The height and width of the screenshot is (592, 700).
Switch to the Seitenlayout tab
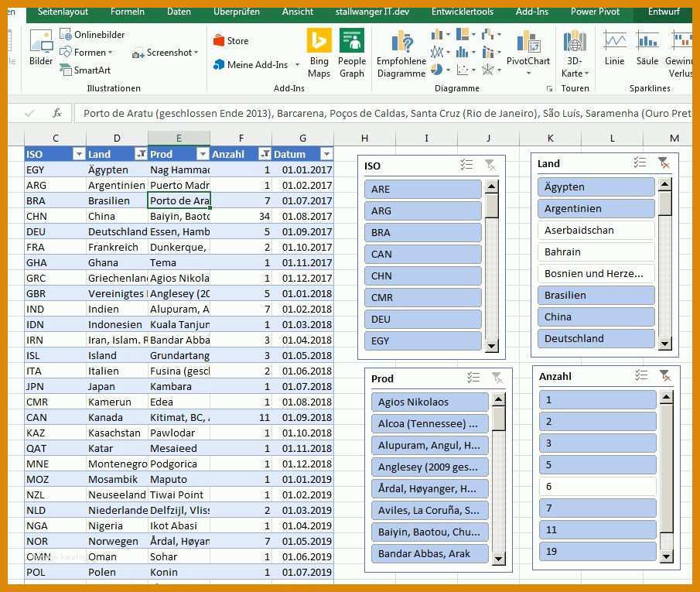(63, 12)
